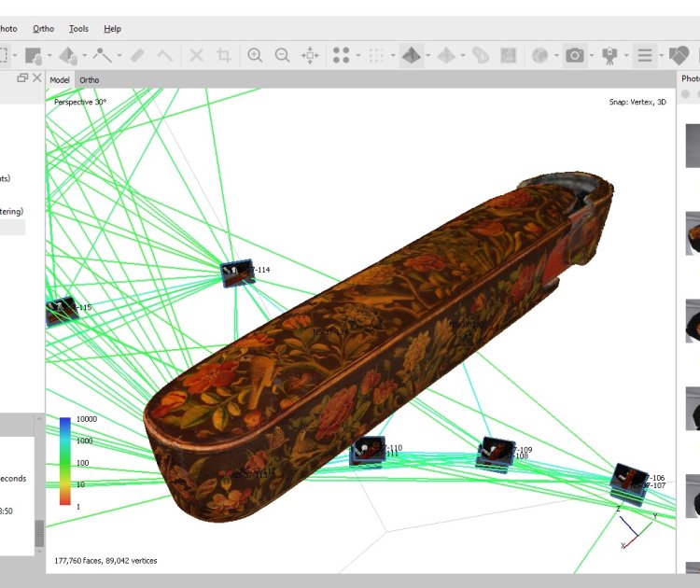Viewport: 700px width, 588px height.
Task: Expand the dense cloud display dropdown
Action: tap(393, 56)
